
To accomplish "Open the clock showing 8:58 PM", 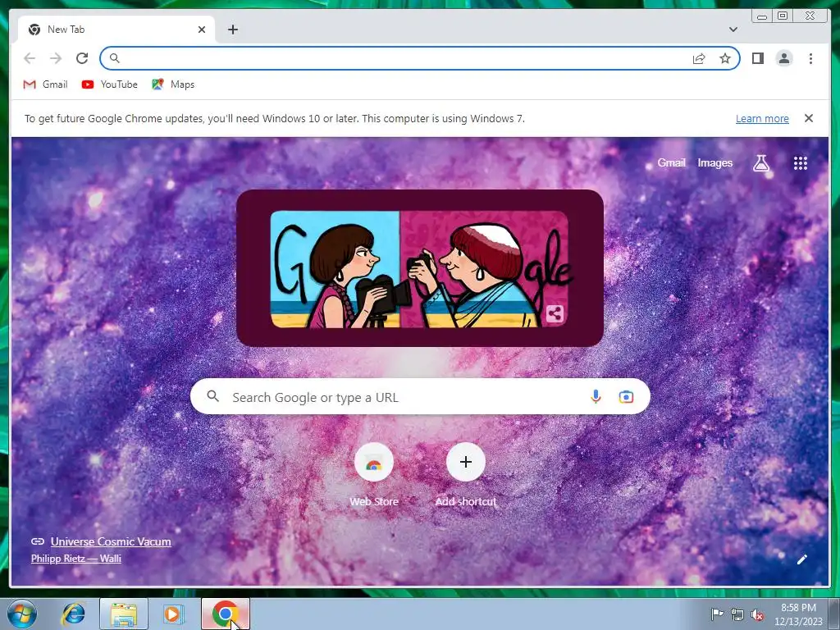I will click(x=798, y=614).
